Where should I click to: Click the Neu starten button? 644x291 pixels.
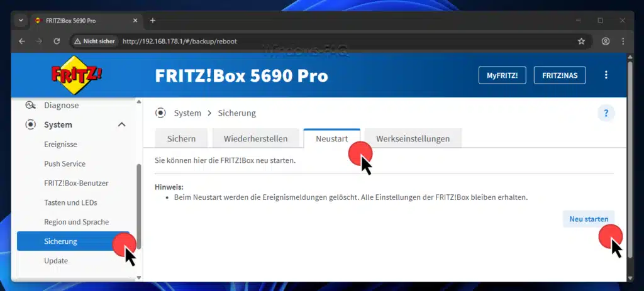[x=589, y=219]
